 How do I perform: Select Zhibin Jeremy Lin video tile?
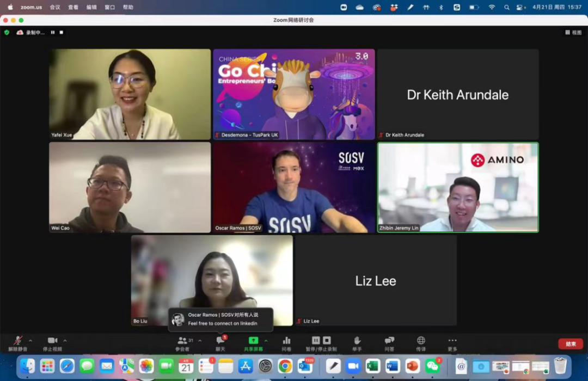tap(458, 187)
